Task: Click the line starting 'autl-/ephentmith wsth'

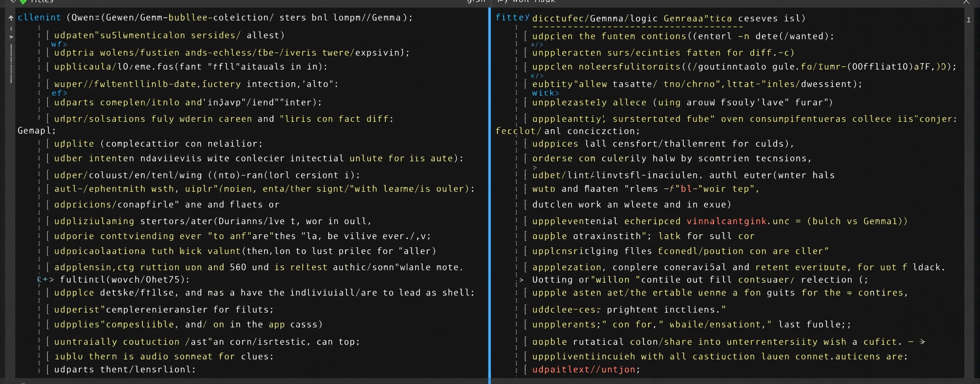Action: click(x=265, y=189)
